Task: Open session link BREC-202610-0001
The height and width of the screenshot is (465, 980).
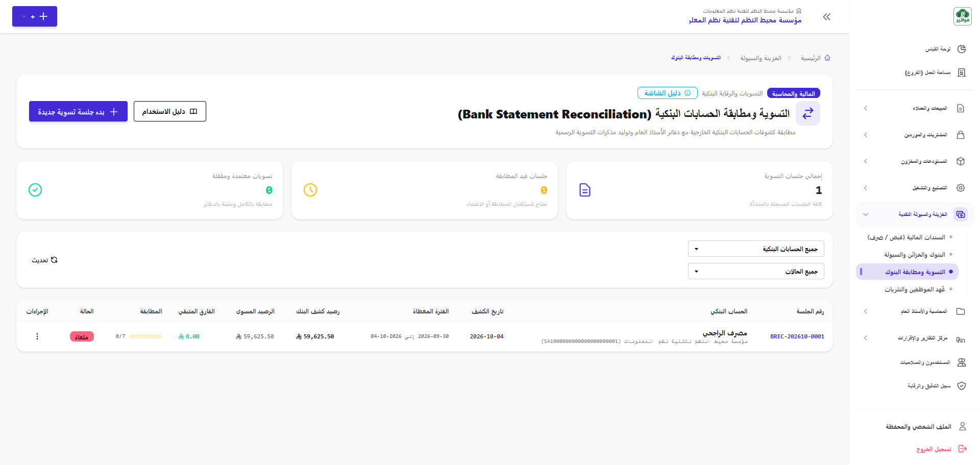Action: point(797,336)
